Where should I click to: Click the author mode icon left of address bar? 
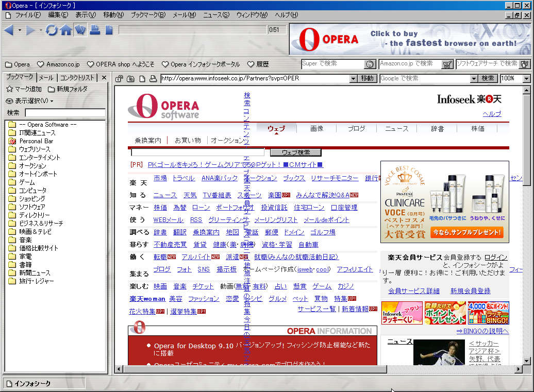(x=119, y=79)
